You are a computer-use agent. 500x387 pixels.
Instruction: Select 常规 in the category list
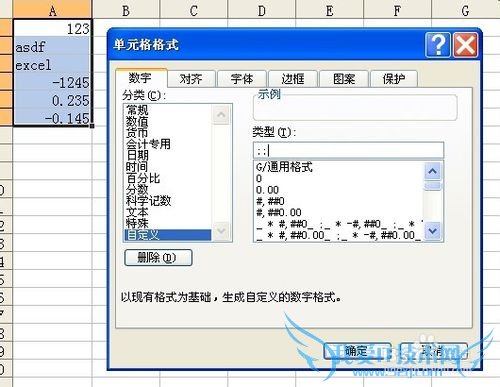[168, 110]
